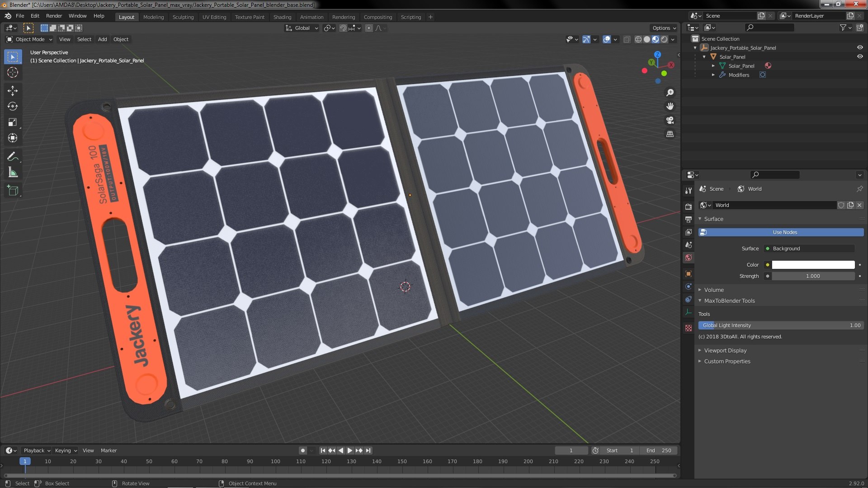868x488 pixels.
Task: Select the Measure ruler tool
Action: 13,173
